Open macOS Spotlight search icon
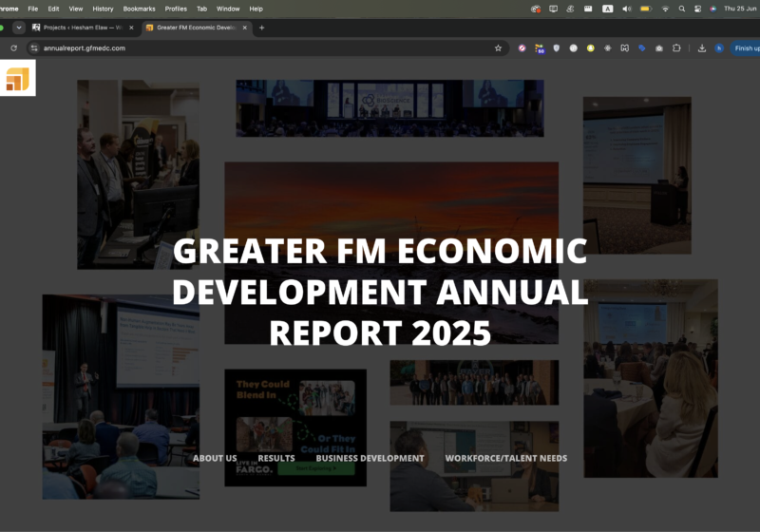The image size is (760, 532). (682, 9)
